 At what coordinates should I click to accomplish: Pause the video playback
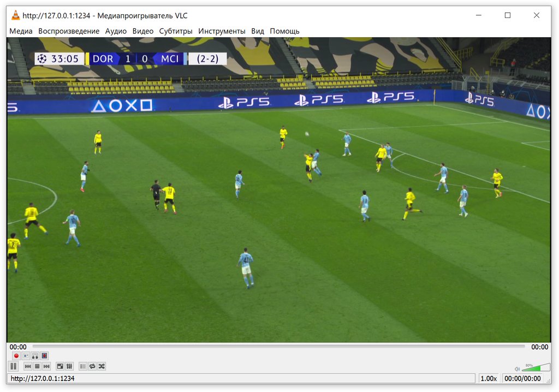(x=14, y=366)
